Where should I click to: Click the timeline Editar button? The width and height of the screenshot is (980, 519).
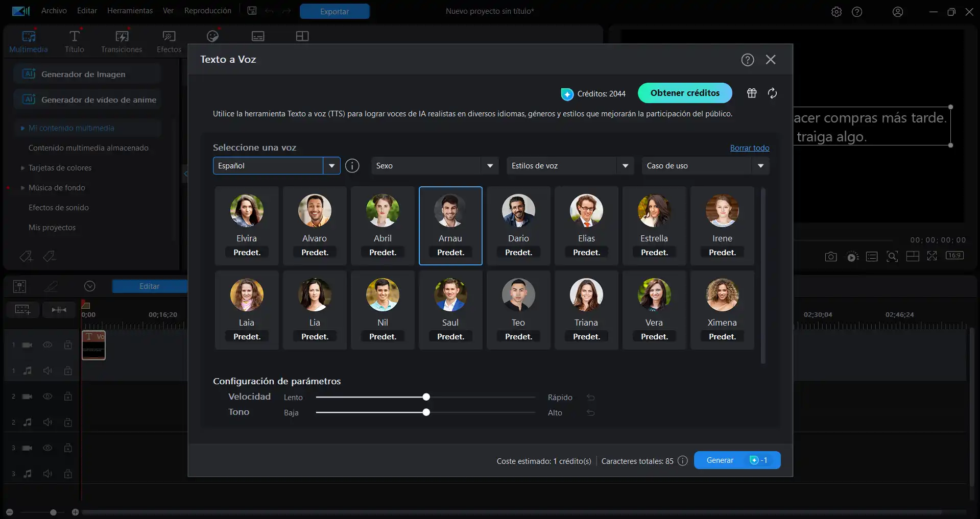click(150, 286)
